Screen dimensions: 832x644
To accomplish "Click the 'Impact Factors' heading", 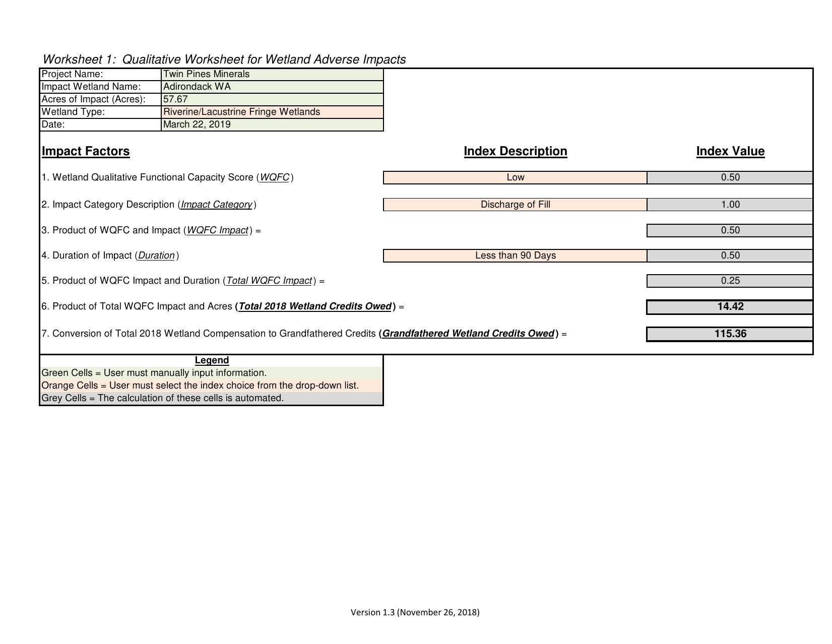I will (86, 151).
